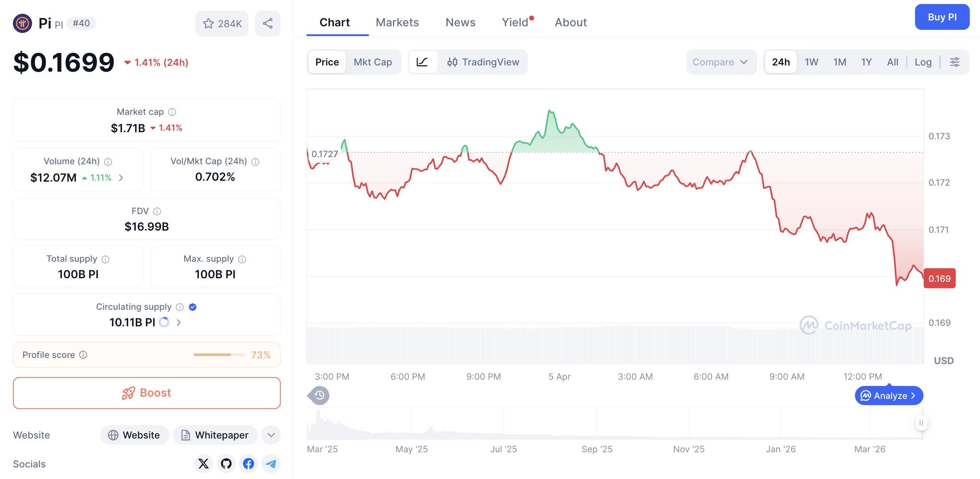980x479 pixels.
Task: Expand additional website links chevron
Action: [x=271, y=435]
